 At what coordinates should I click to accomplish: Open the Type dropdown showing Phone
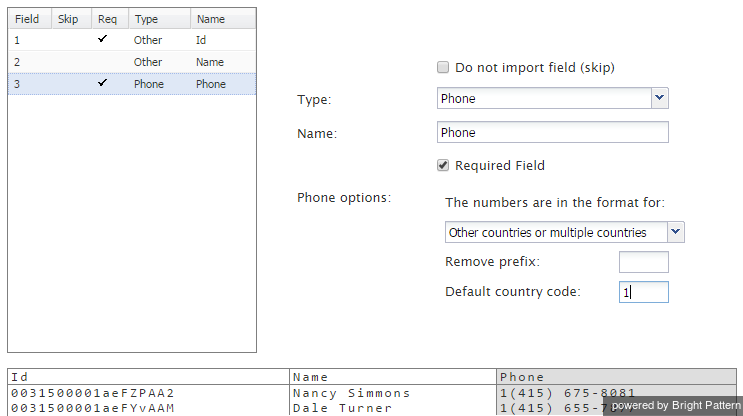pos(553,98)
